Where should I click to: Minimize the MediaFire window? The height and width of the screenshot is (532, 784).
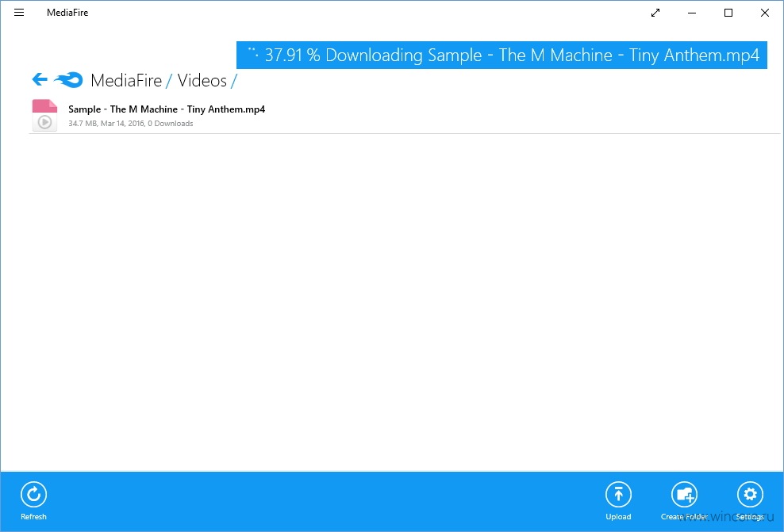[x=692, y=13]
